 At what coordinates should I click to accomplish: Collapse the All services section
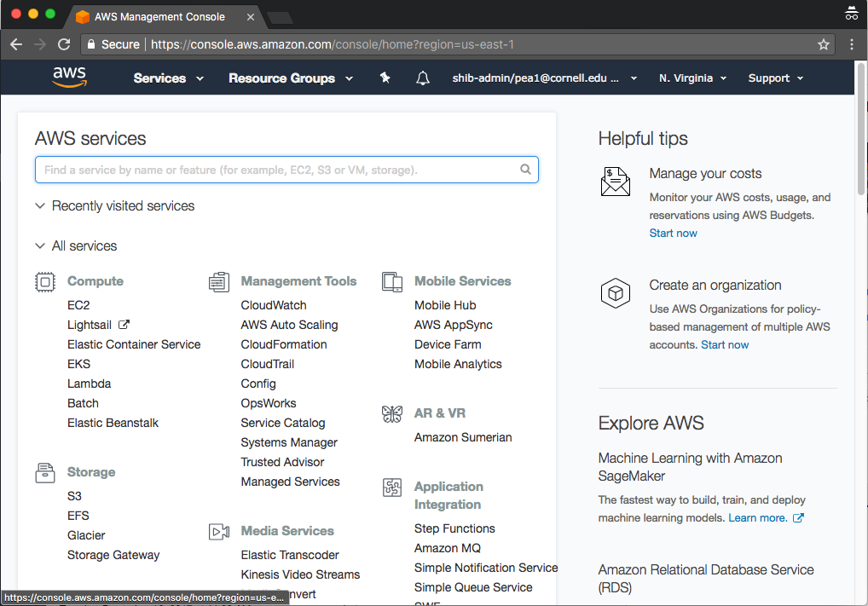tap(76, 245)
